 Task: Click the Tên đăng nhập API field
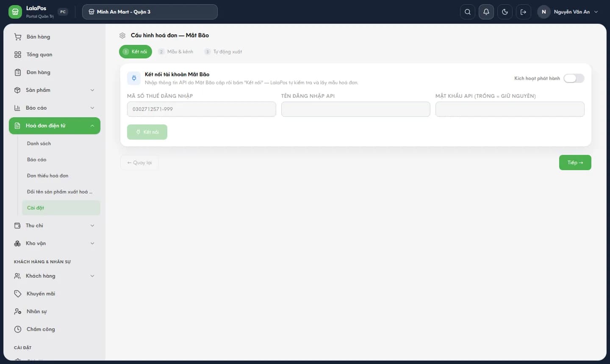click(356, 109)
